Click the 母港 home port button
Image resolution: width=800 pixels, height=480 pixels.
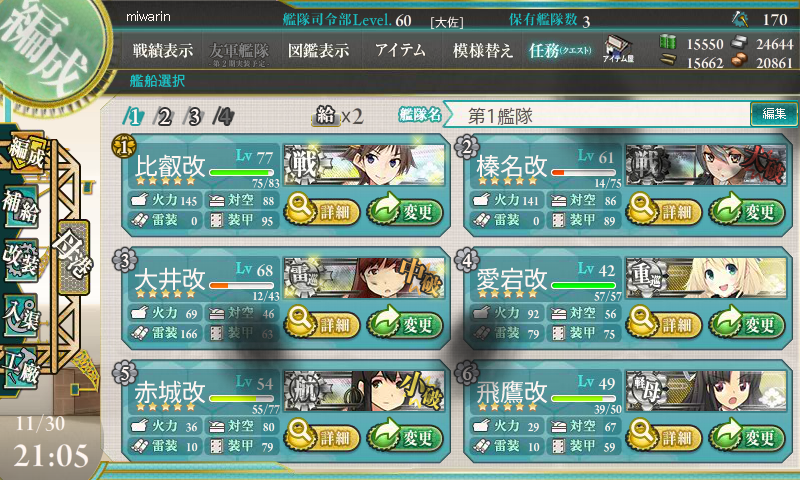tap(73, 257)
